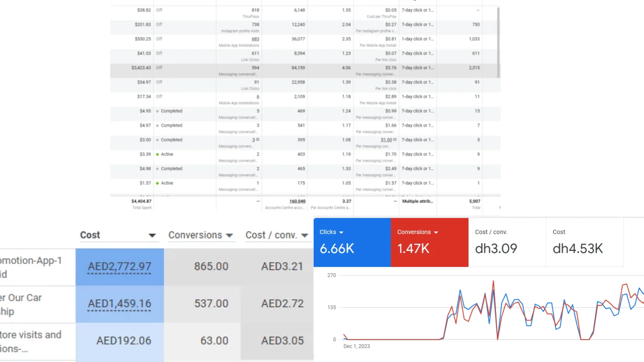Select the Cost dh4.53K scorecard

(585, 242)
